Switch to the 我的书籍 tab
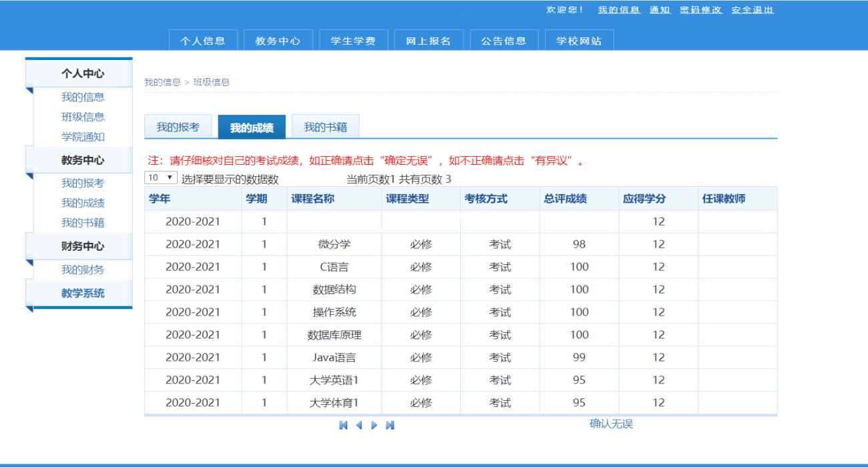Screen dimensions: 868x467 coord(325,125)
